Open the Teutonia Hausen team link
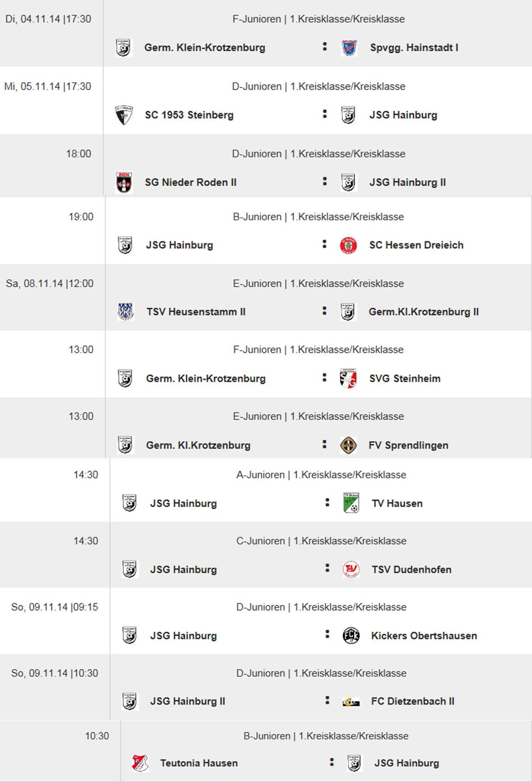This screenshot has width=532, height=782. pyautogui.click(x=199, y=763)
